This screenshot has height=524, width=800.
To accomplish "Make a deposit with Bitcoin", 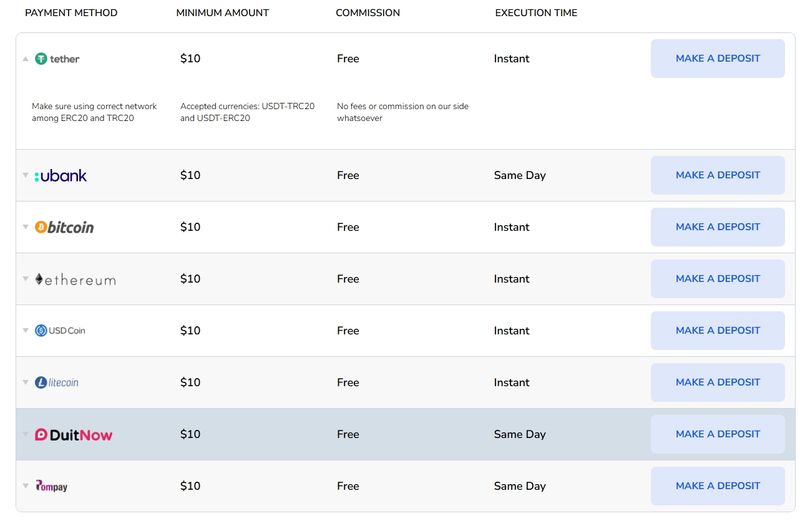I will pos(717,227).
